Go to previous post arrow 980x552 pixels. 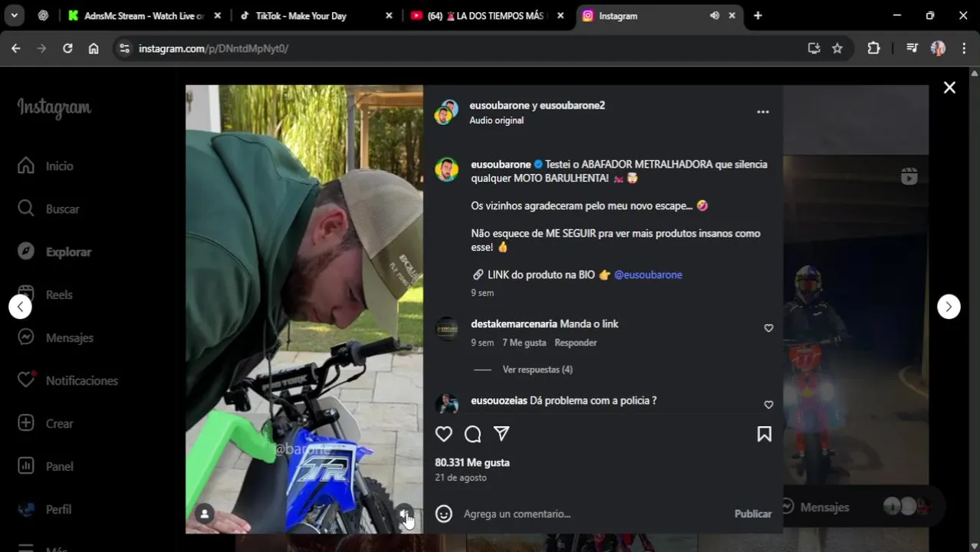pos(21,307)
